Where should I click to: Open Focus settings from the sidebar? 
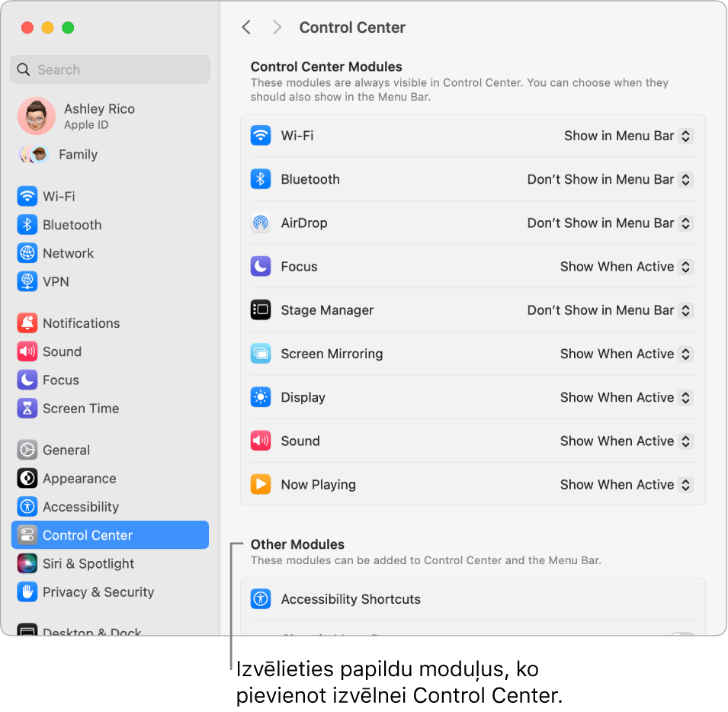pyautogui.click(x=27, y=380)
